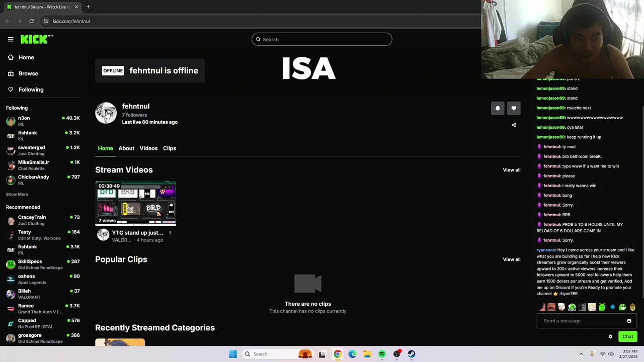Open OBS Studio from the taskbar

point(397,354)
